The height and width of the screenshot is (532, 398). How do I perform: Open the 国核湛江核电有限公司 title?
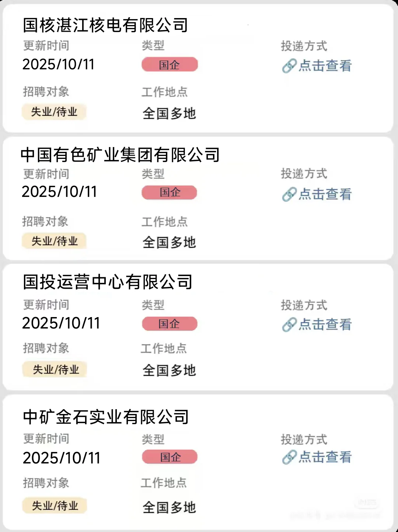click(x=105, y=25)
